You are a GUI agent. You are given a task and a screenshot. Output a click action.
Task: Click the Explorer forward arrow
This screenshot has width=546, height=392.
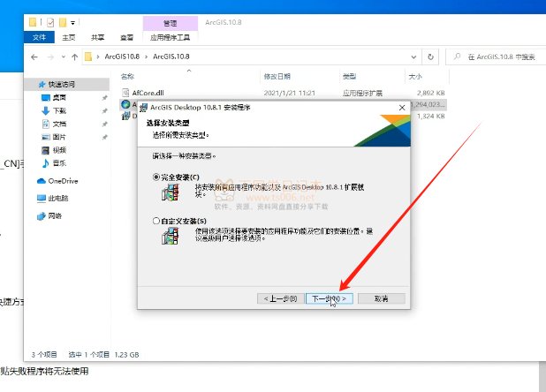point(50,57)
